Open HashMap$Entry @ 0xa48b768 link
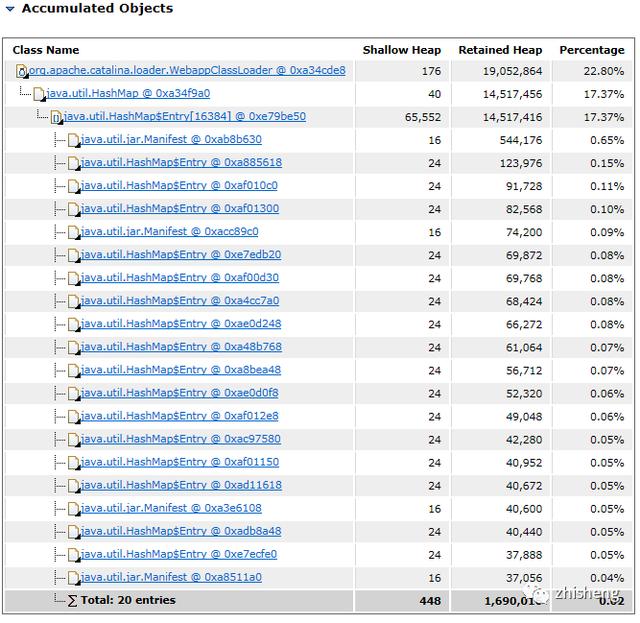Screen dimensions: 640x623 point(181,347)
